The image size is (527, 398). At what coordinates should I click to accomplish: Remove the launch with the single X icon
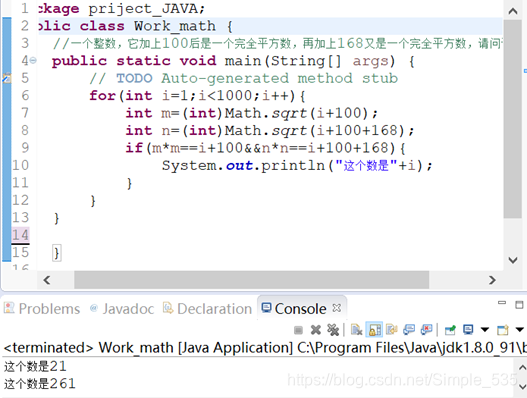click(x=316, y=330)
